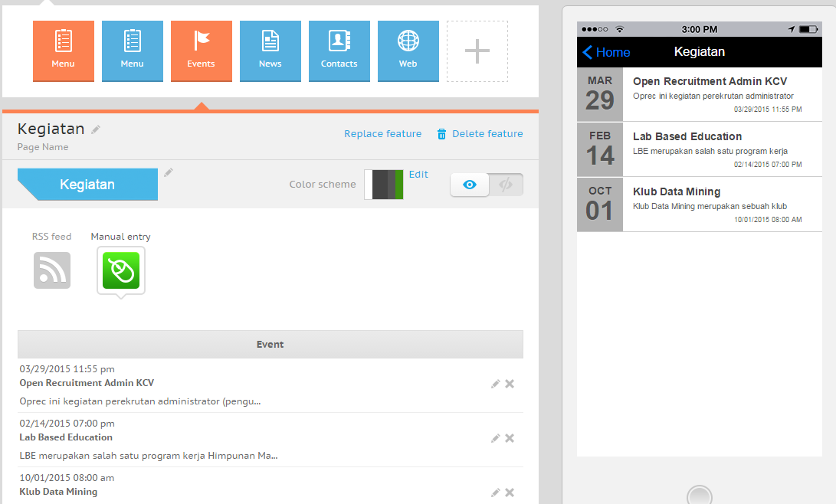This screenshot has width=836, height=504.
Task: Tap the phone preview home button
Action: (700, 496)
